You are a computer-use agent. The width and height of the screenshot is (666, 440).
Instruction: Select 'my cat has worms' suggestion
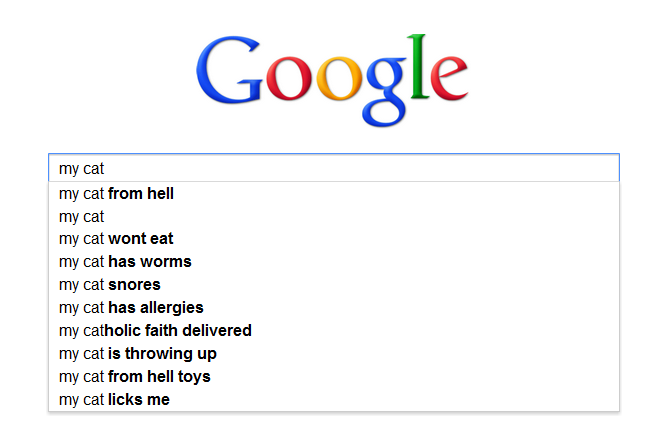point(125,262)
